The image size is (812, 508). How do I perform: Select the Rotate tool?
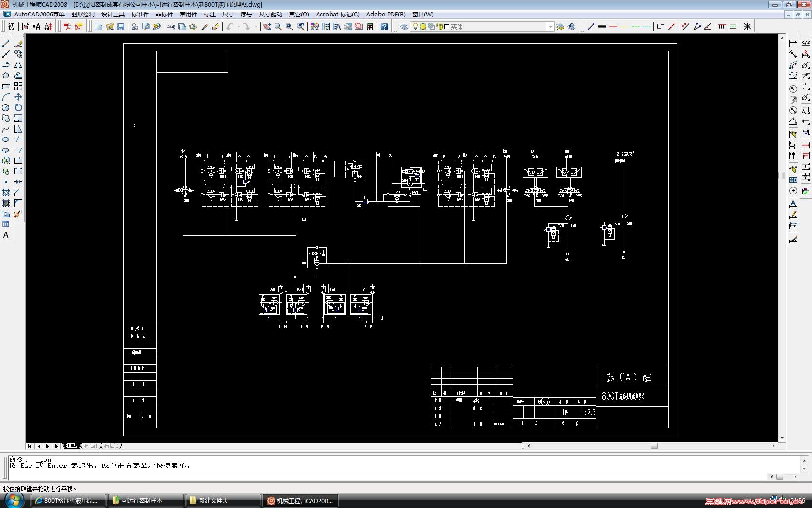[x=18, y=107]
